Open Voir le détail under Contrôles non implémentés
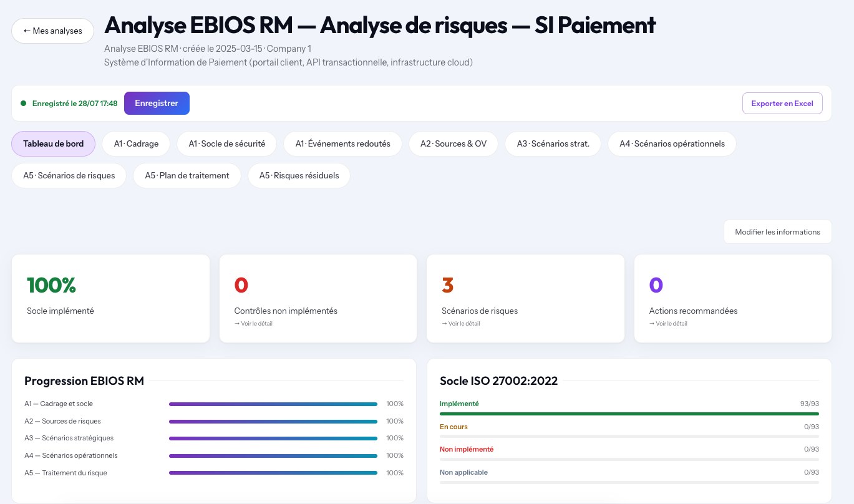Screen dimensions: 854x504 click(253, 324)
